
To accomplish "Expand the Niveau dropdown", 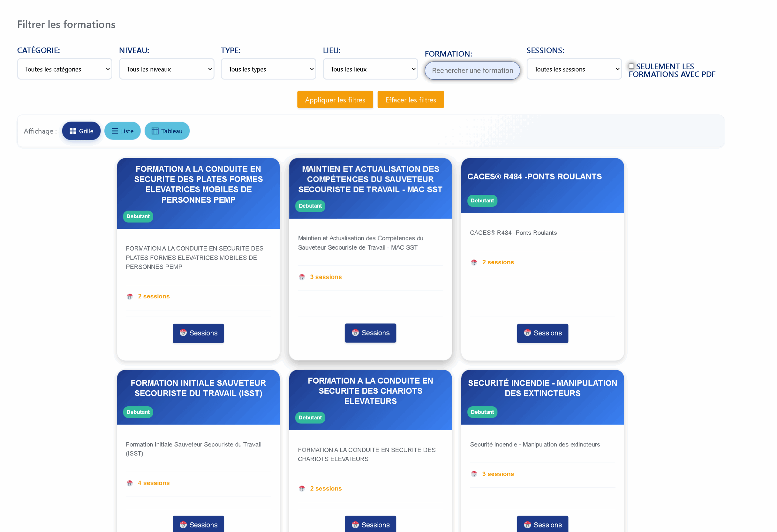I will click(167, 69).
